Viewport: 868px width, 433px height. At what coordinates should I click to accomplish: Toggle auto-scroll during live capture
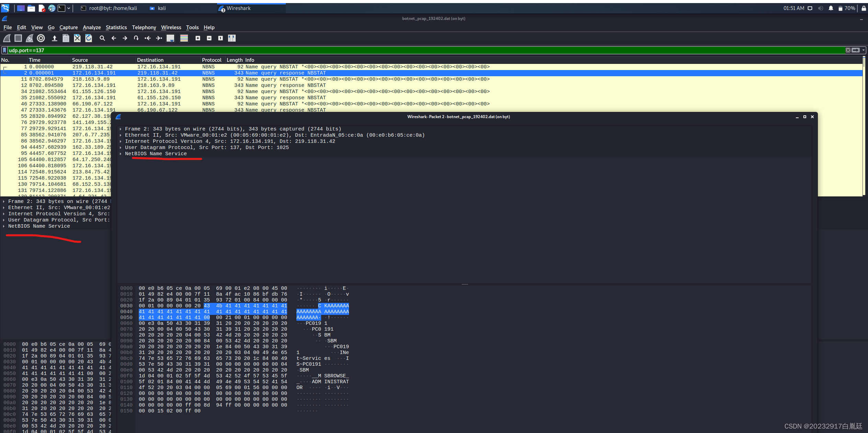pos(170,38)
